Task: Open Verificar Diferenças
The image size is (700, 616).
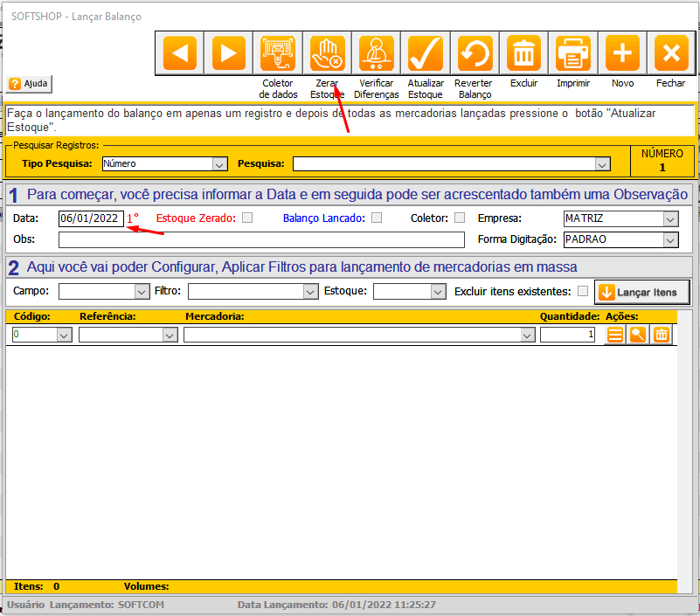Action: (x=378, y=54)
